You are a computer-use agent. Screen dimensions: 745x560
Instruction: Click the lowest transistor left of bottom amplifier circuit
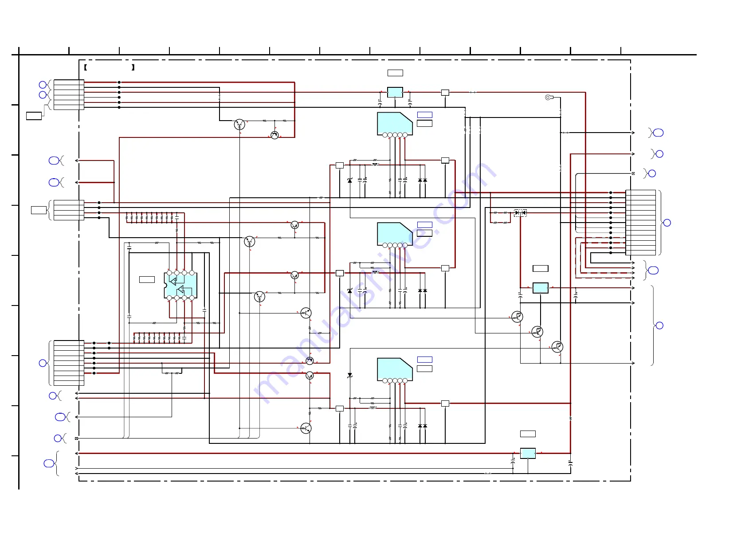click(306, 428)
